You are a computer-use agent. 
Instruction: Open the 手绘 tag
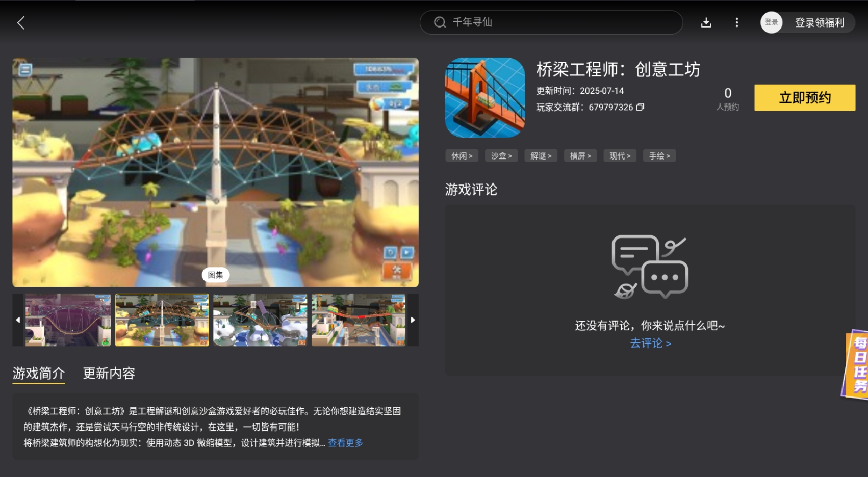659,156
